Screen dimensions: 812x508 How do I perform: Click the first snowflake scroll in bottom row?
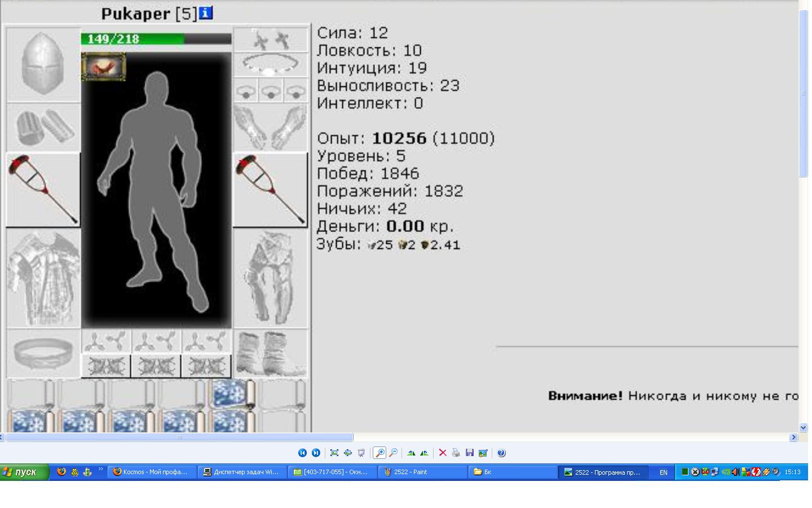(32, 421)
